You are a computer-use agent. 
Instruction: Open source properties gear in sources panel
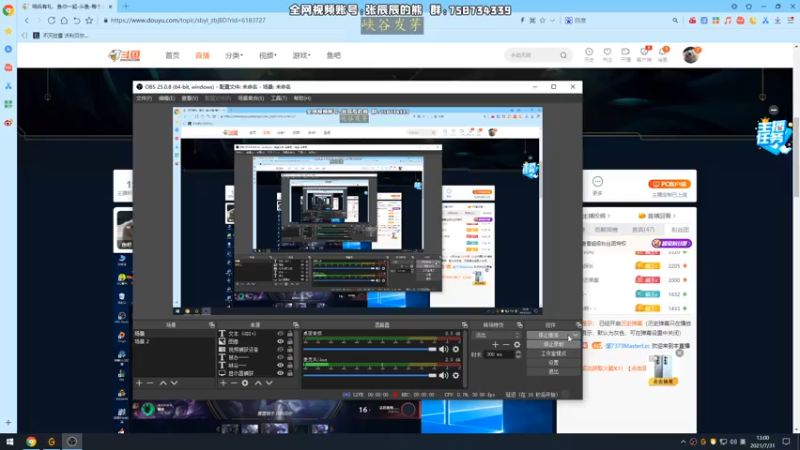pos(245,383)
